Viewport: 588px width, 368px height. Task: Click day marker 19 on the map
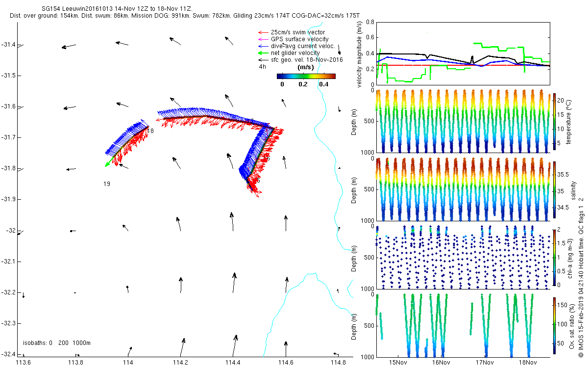click(106, 184)
